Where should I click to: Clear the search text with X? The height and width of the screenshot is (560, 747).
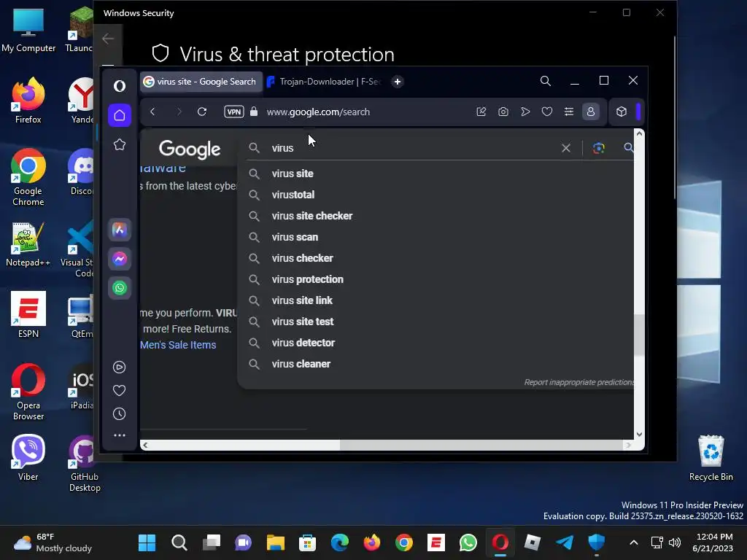coord(566,148)
